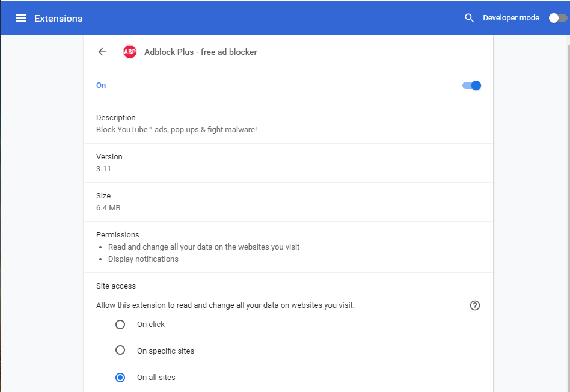
Task: Click the Allow this extension to read text
Action: 225,305
